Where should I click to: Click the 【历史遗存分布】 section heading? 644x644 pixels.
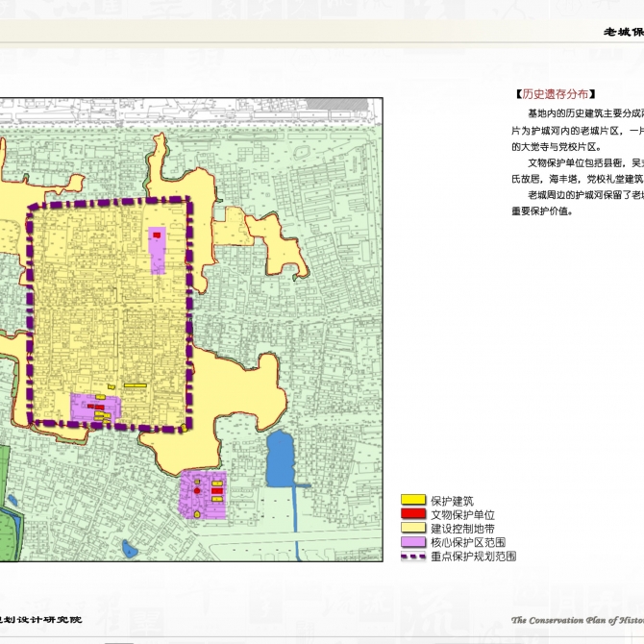pyautogui.click(x=556, y=94)
